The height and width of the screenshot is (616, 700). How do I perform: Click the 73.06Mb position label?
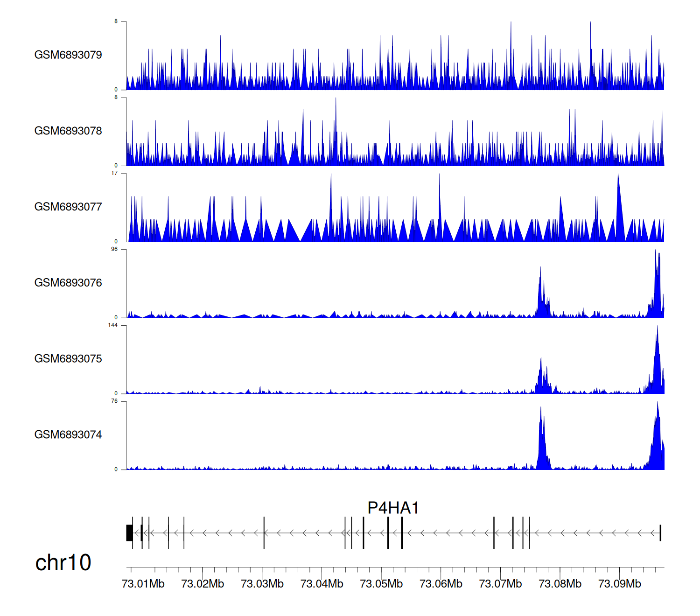441,584
